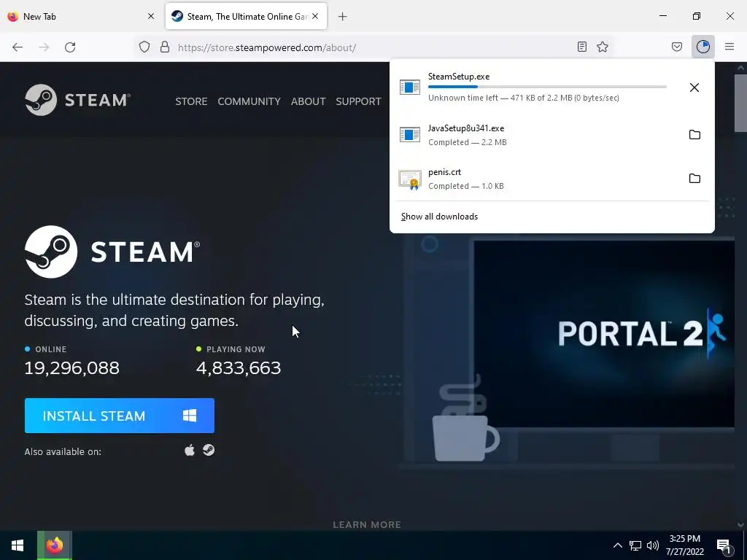View site security via the padlock icon
Screen dimensions: 747x560
pyautogui.click(x=165, y=47)
